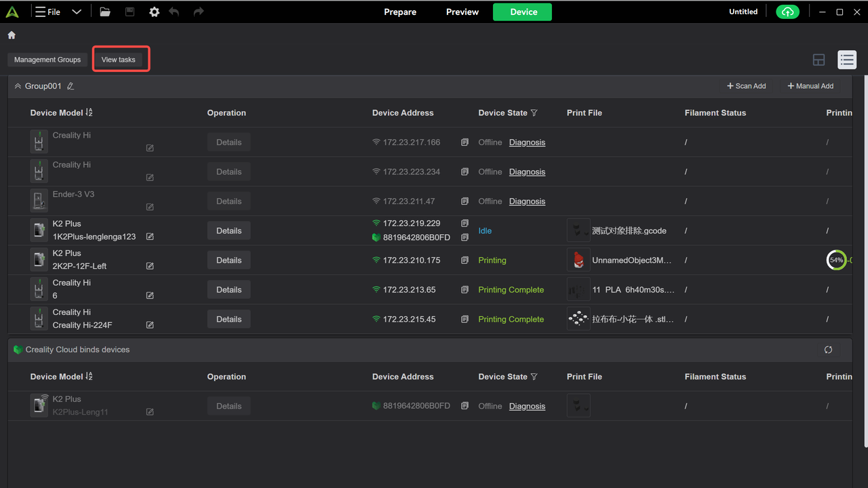Image resolution: width=868 pixels, height=488 pixels.
Task: Open Details for 1K2Plus-lenglenga123
Action: pos(229,231)
